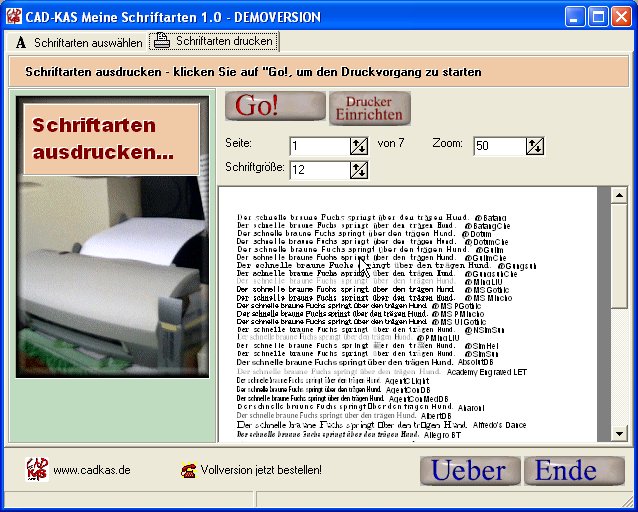Click the spin arrows beside the Seite field
Image resolution: width=638 pixels, height=512 pixels.
[x=359, y=146]
